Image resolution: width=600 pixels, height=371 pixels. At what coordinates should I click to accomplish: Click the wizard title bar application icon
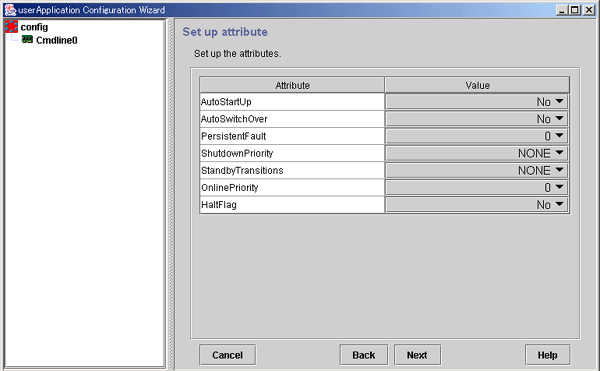pyautogui.click(x=10, y=10)
